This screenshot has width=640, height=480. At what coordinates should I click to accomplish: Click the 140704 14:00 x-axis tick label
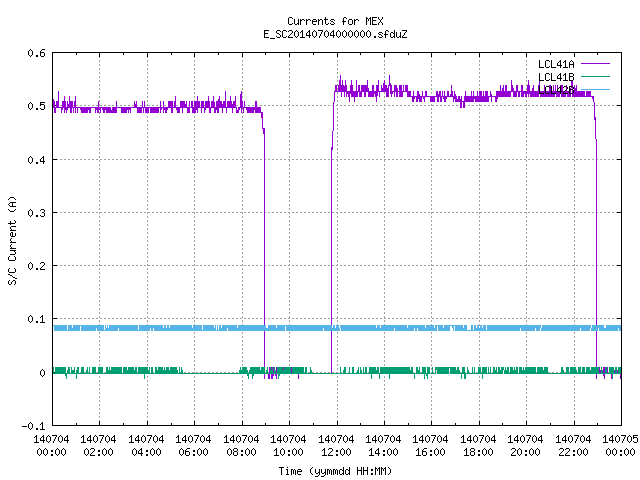coord(383,445)
